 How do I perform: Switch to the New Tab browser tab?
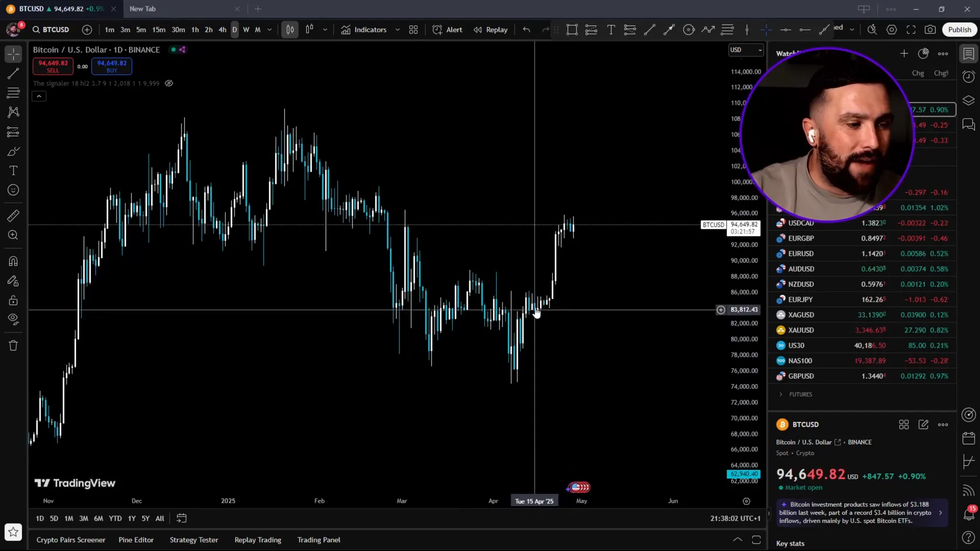pos(184,9)
